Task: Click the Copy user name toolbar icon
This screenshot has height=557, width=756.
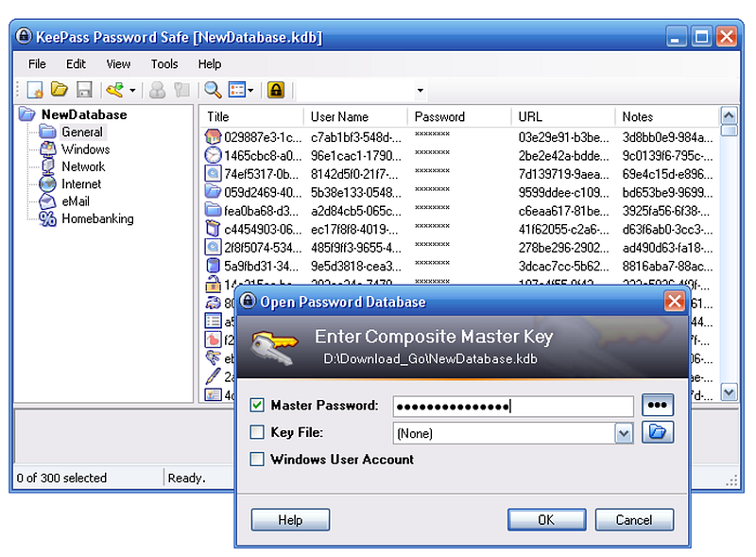Action: pyautogui.click(x=157, y=90)
